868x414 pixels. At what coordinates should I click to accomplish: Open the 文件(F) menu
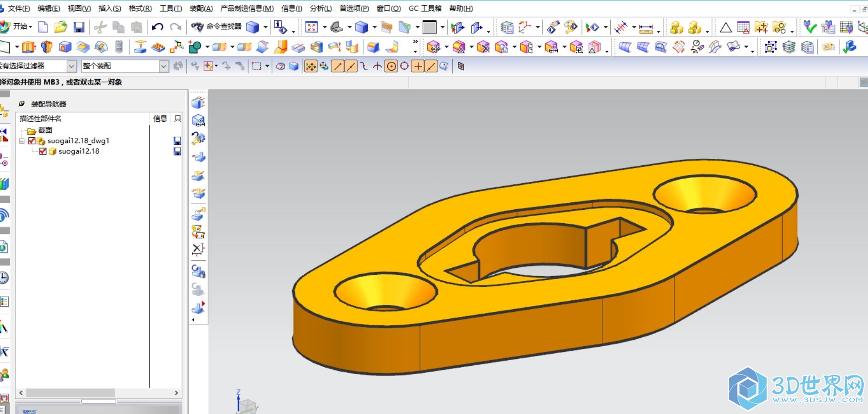point(19,8)
